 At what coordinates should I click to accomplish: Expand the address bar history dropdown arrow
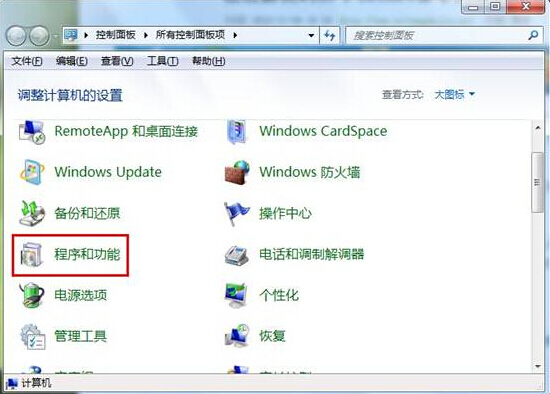click(x=311, y=35)
